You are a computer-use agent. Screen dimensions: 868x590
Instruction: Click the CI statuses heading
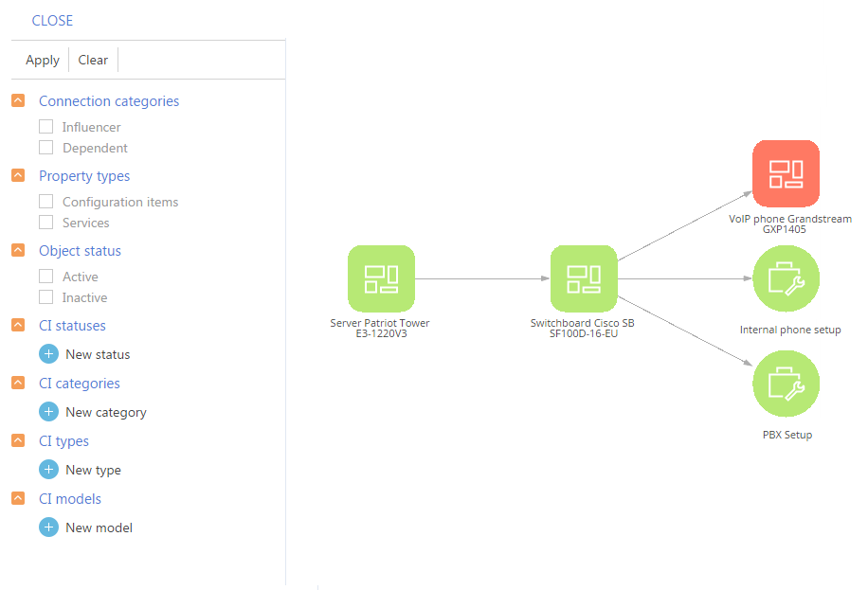click(x=72, y=326)
